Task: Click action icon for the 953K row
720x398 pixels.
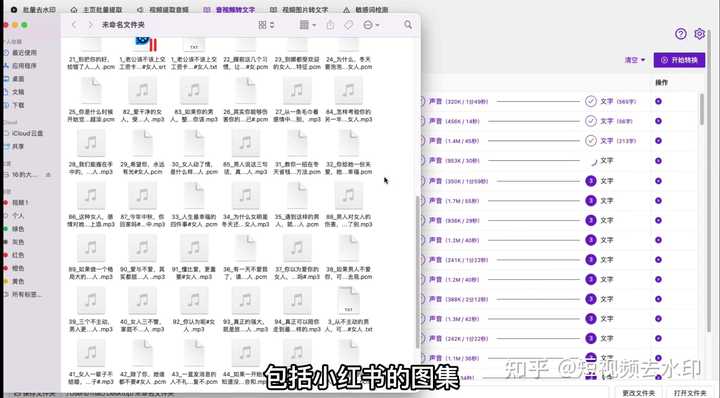Action: (658, 161)
